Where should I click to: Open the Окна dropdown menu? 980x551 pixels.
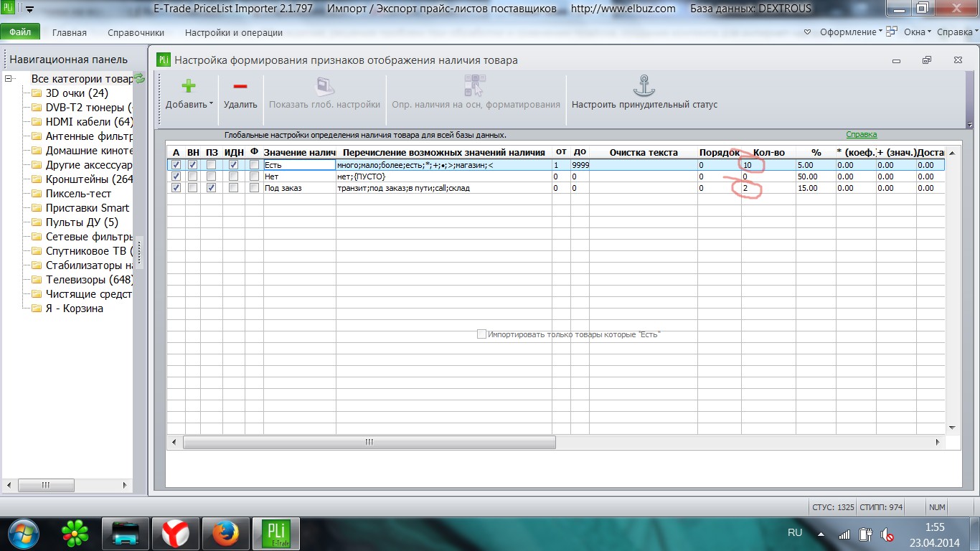point(918,32)
